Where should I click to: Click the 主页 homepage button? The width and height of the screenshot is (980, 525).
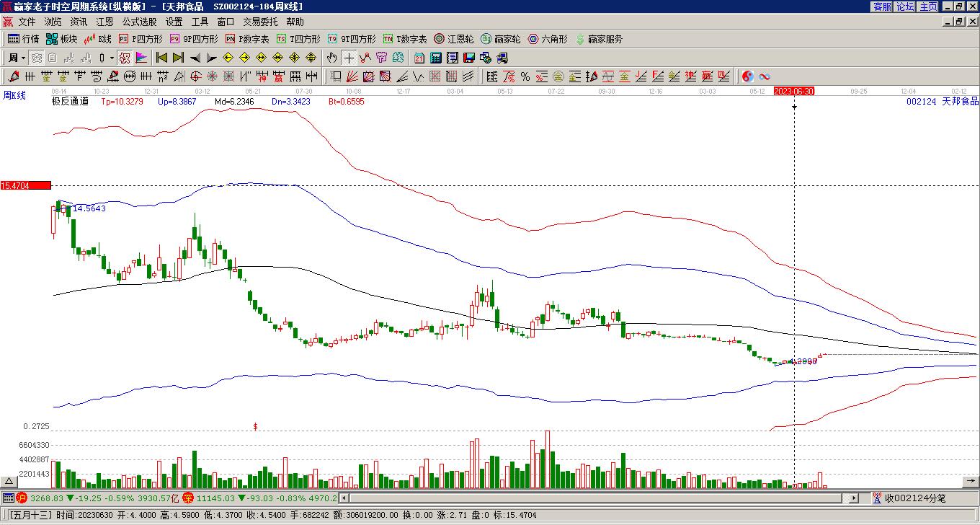pyautogui.click(x=928, y=6)
